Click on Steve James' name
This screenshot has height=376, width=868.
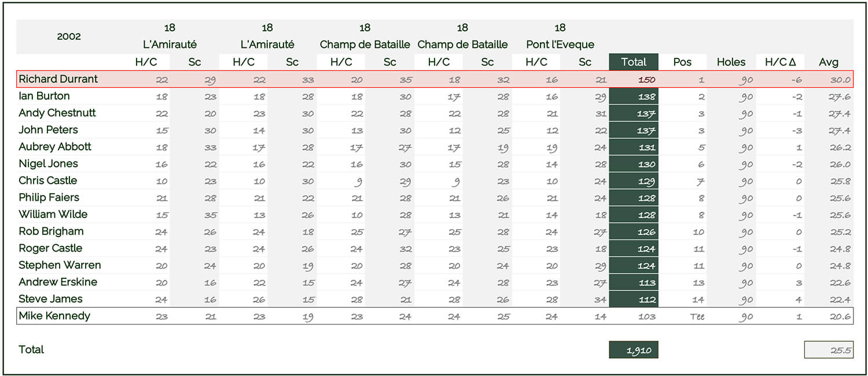click(x=50, y=299)
